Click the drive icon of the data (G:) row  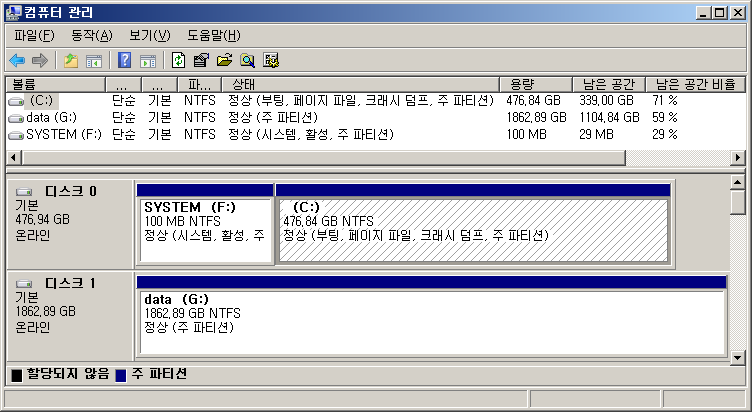[x=16, y=118]
